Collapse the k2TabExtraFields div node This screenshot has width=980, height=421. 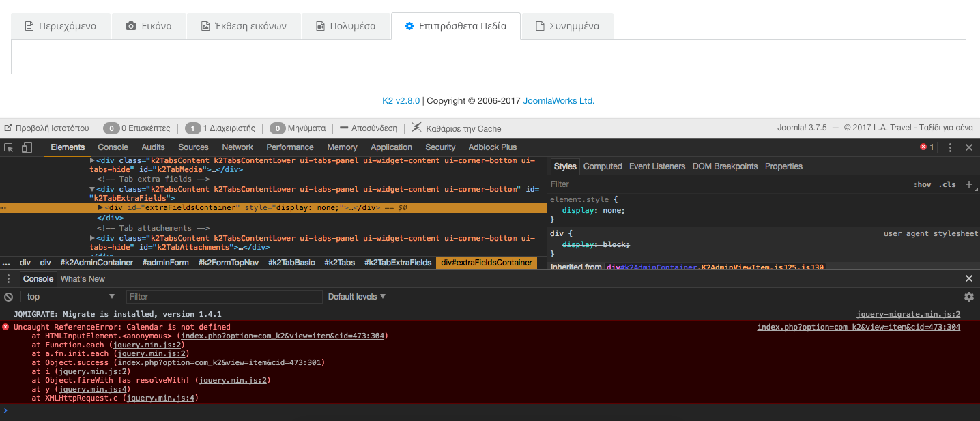point(92,189)
